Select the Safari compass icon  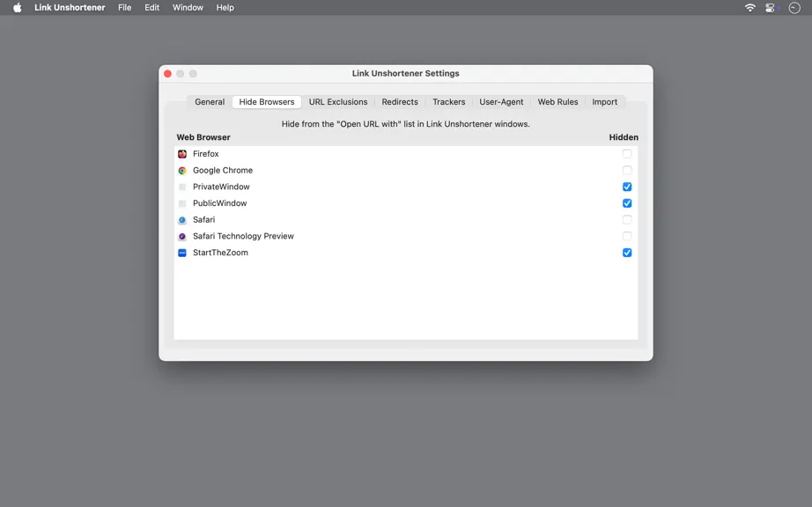tap(182, 220)
